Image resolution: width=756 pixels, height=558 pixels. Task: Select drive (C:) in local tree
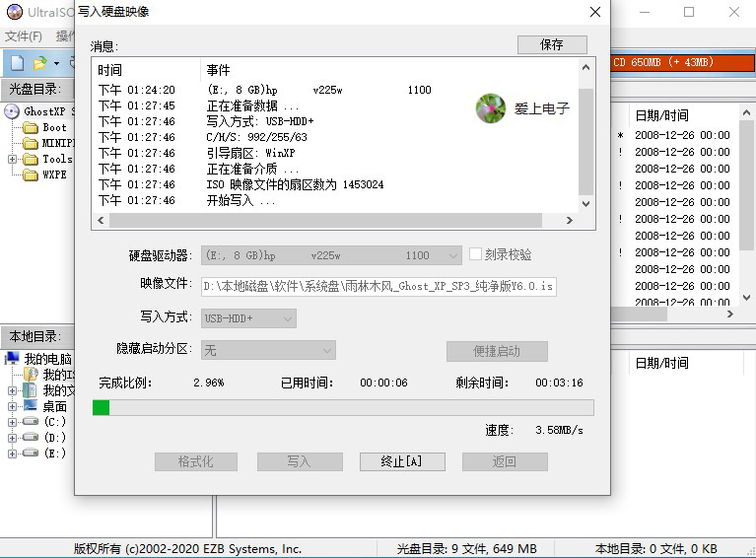tap(54, 422)
